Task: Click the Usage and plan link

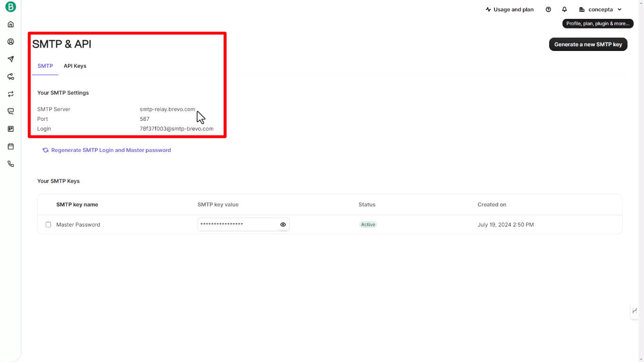Action: 510,9
